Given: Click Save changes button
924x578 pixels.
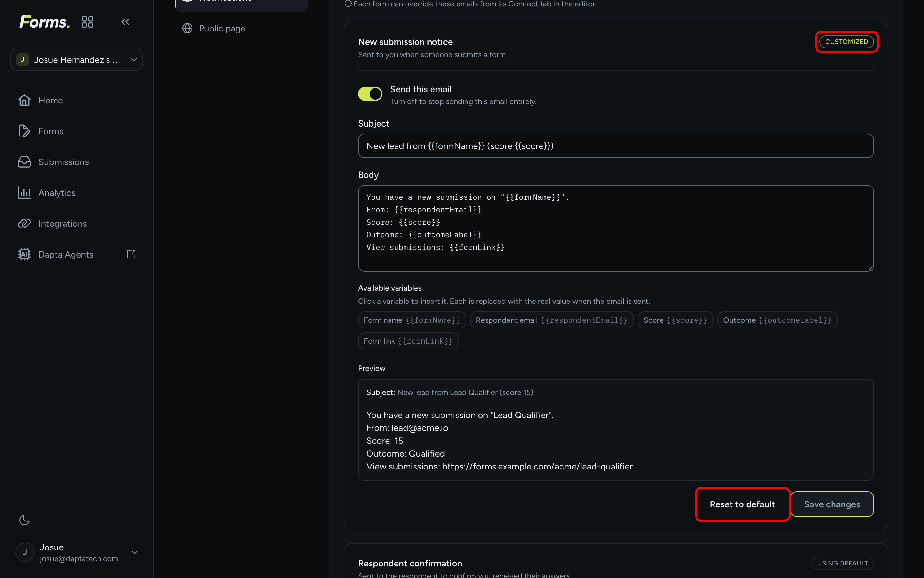Looking at the screenshot, I should (832, 504).
